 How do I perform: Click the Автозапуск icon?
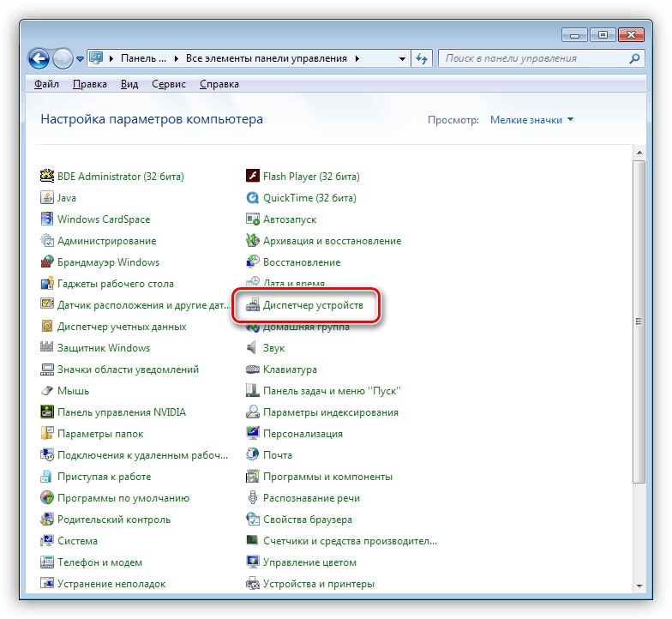coord(252,219)
